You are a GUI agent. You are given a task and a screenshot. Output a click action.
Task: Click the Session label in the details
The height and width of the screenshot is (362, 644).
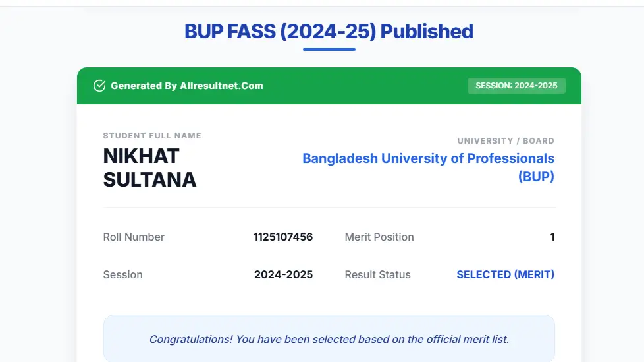click(x=122, y=275)
